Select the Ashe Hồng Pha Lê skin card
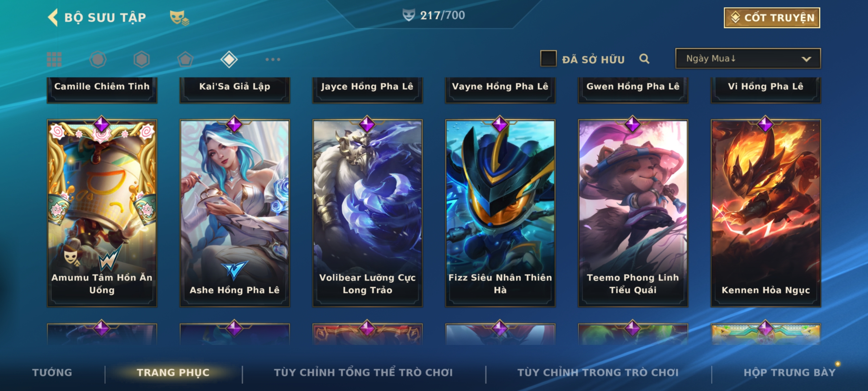The width and height of the screenshot is (868, 391). point(235,213)
